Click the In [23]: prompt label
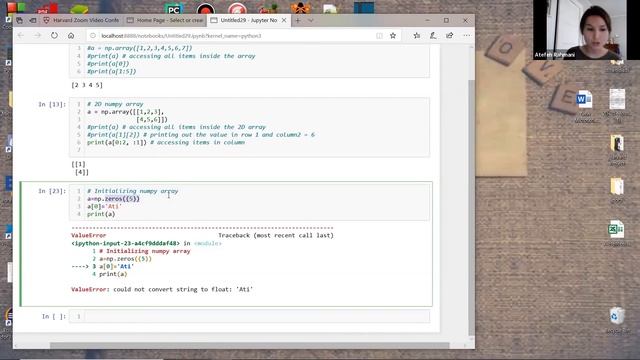The image size is (640, 360). 52,191
